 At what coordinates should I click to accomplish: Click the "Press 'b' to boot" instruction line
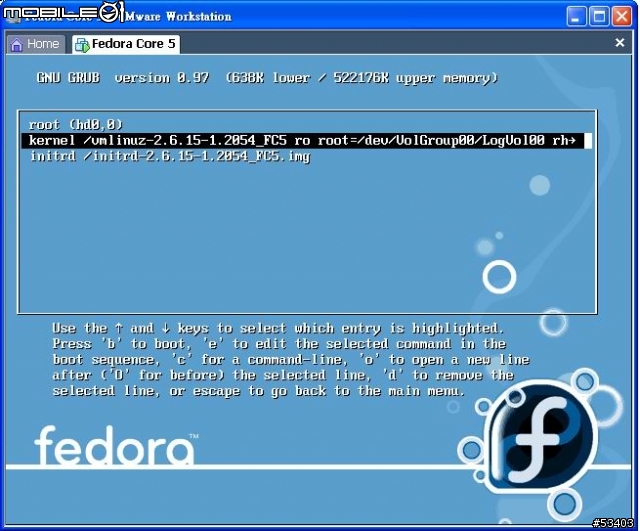click(x=279, y=344)
